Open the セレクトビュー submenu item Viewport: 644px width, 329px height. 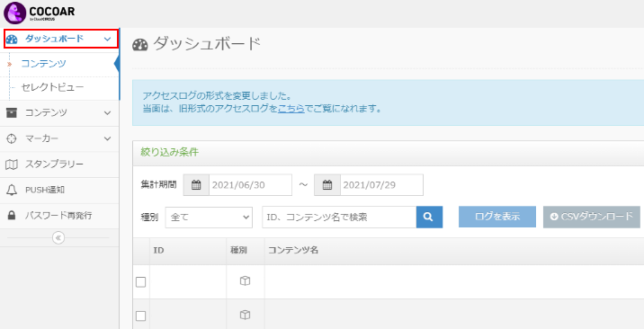click(x=52, y=87)
